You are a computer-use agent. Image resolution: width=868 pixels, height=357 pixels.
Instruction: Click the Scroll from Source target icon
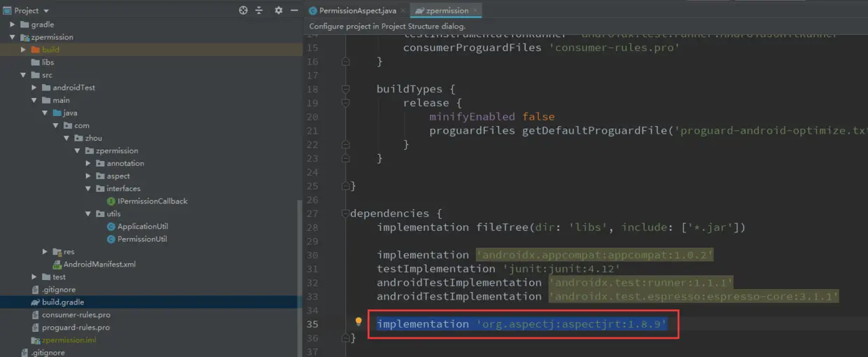(244, 10)
